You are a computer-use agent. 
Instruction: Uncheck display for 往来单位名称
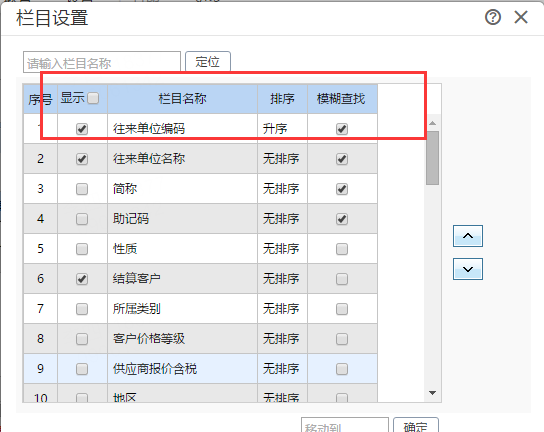click(x=82, y=159)
